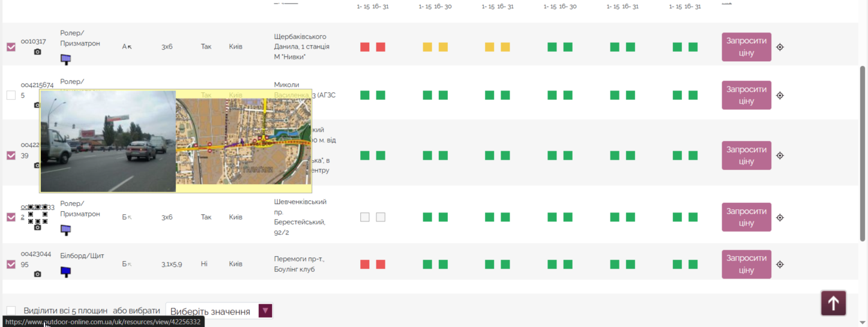Viewport: 868px width, 327px height.
Task: Locate Шевченківський пр. board on map
Action: 780,217
